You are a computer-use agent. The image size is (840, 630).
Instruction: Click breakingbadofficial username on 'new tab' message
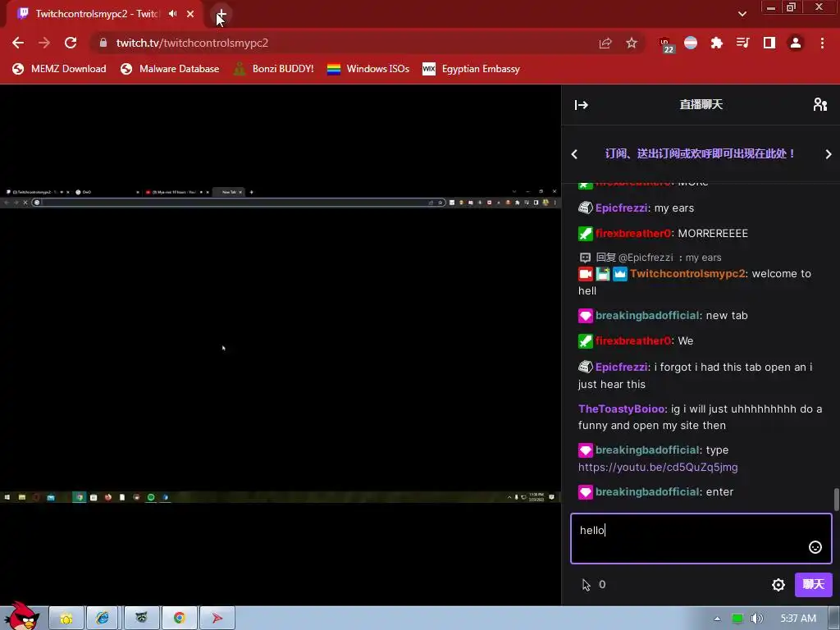point(647,316)
